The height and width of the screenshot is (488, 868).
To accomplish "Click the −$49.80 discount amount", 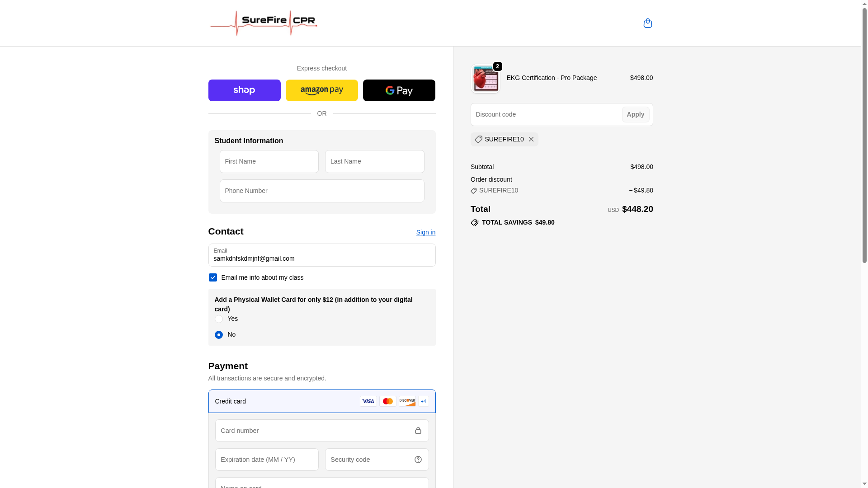I will tap(641, 190).
